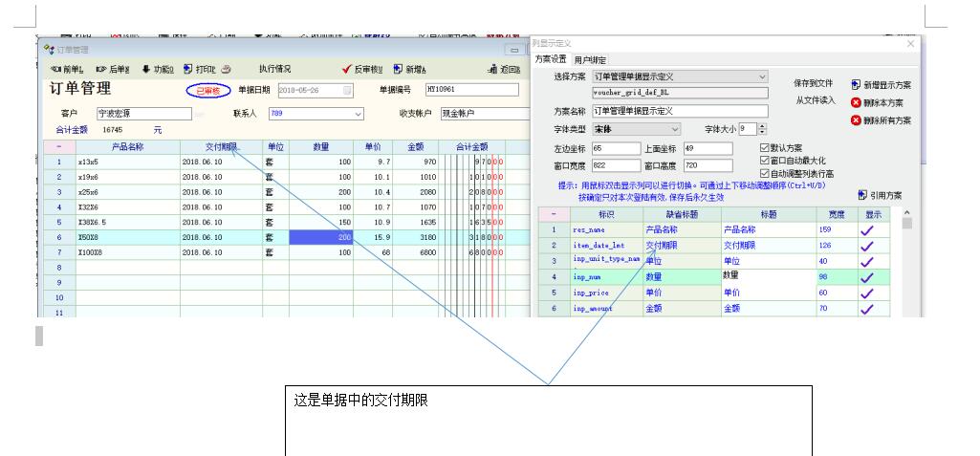Toggle the 默认方案 checkbox

[763, 148]
